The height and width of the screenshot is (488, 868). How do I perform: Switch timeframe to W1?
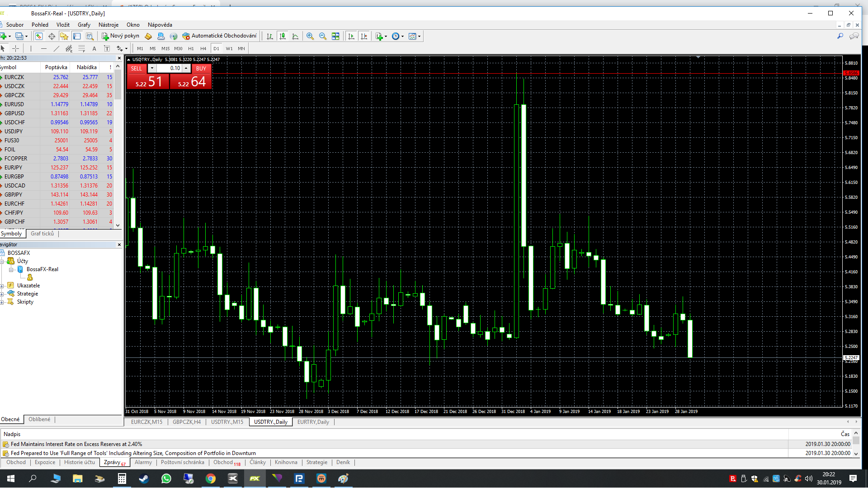click(229, 48)
